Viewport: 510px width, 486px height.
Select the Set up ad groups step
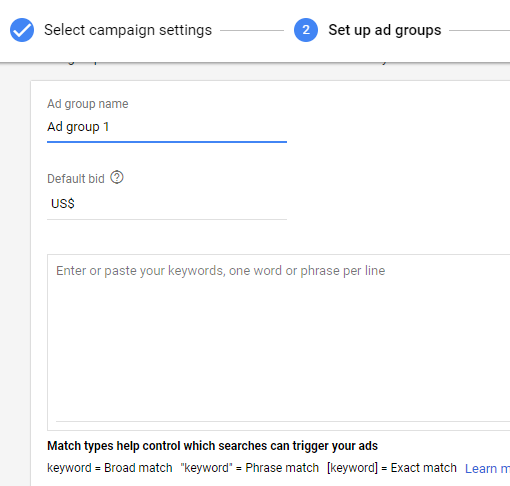[x=385, y=30]
